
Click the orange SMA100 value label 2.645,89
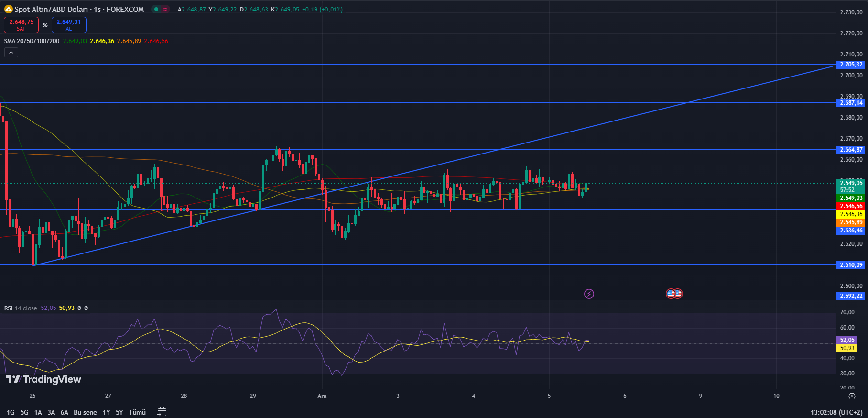point(851,222)
